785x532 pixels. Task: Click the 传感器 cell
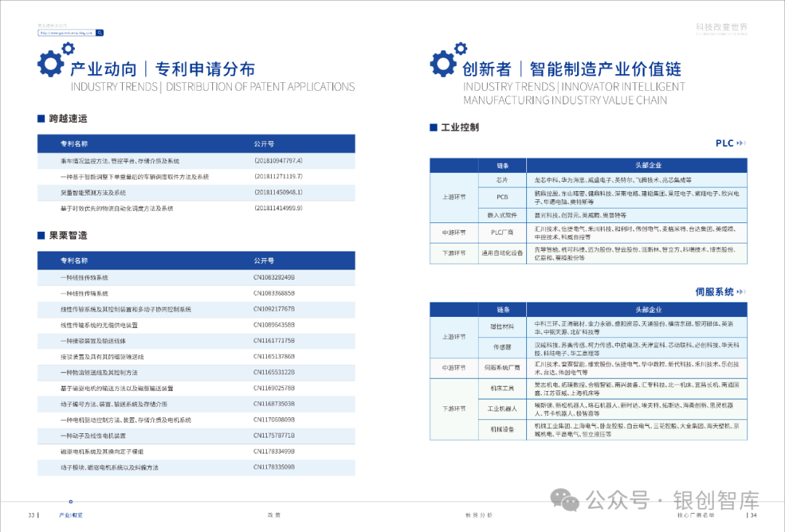click(502, 347)
